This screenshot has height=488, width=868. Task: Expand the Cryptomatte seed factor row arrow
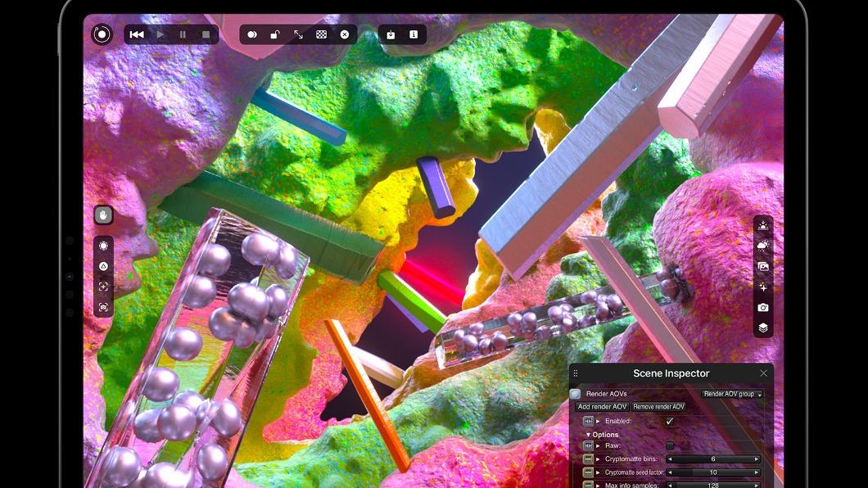(598, 472)
